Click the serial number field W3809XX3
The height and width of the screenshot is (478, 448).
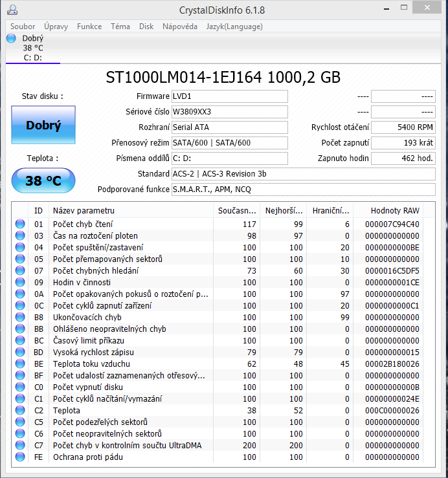(229, 112)
